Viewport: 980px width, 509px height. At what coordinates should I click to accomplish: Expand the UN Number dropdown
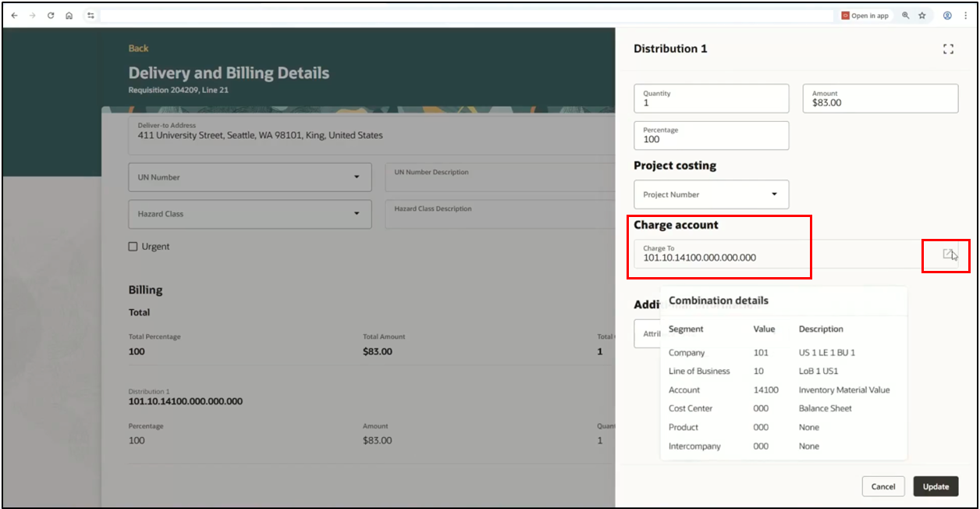point(357,177)
